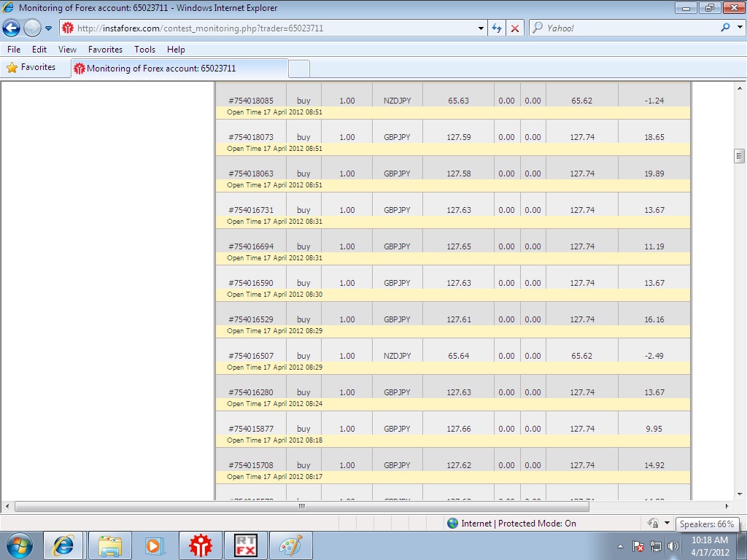Open the recent pages dropdown arrow
Screen dimensions: 747x560
[x=49, y=28]
